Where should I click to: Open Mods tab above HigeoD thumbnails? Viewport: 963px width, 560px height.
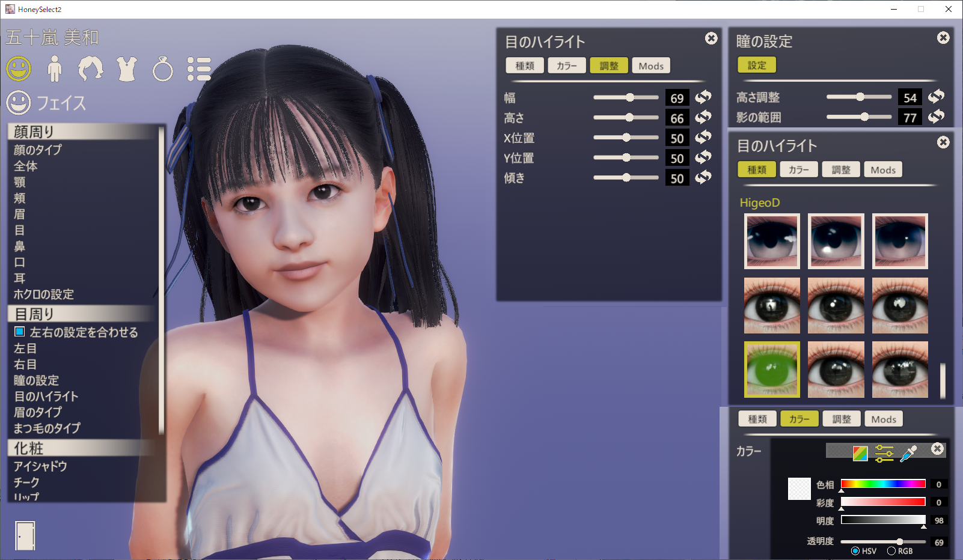(883, 170)
